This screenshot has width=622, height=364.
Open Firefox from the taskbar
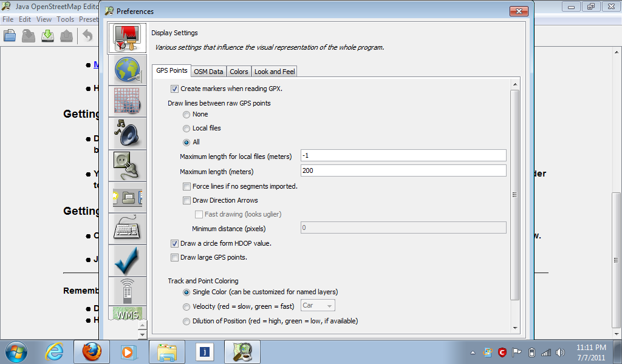(91, 352)
